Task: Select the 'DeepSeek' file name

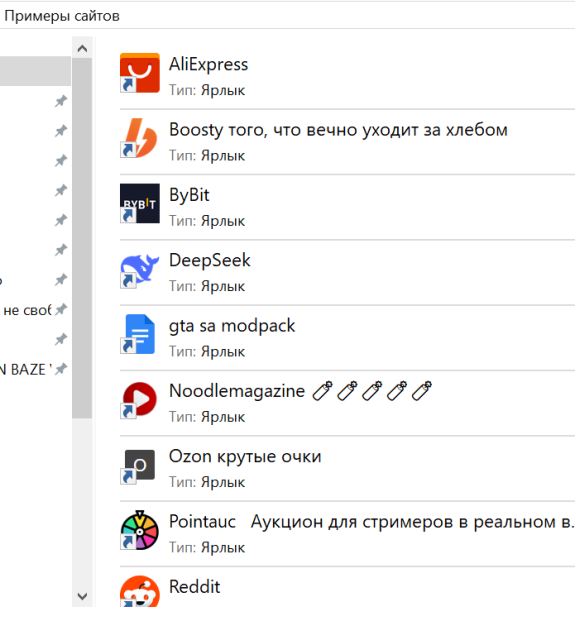Action: (209, 260)
